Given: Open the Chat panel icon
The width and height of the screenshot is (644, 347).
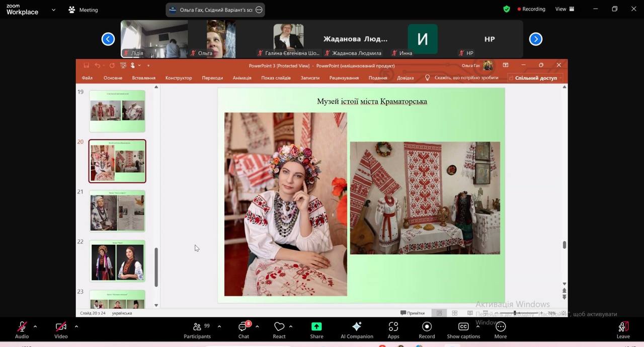Looking at the screenshot, I should point(244,327).
